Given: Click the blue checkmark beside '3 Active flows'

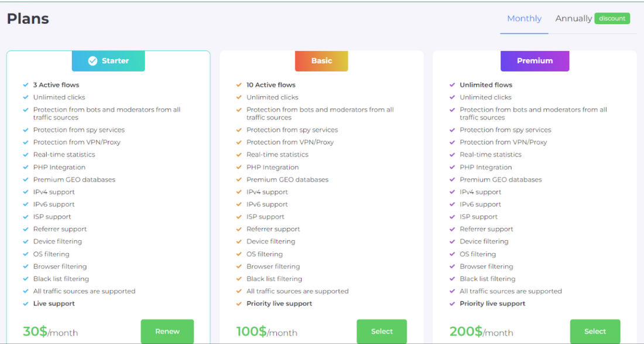Looking at the screenshot, I should (26, 85).
